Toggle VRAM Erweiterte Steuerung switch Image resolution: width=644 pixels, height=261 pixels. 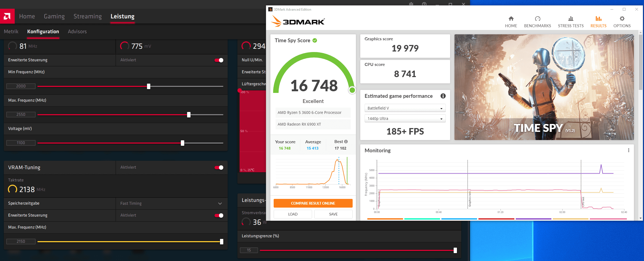click(219, 216)
